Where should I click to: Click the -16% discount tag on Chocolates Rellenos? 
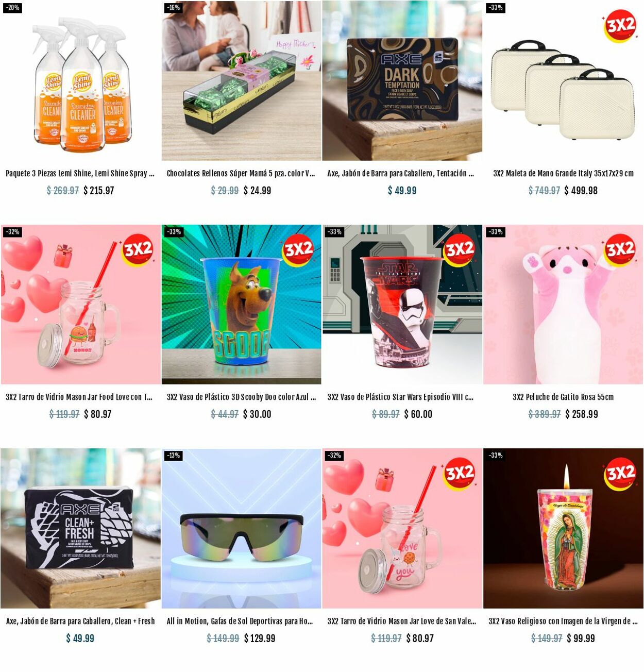click(x=173, y=8)
